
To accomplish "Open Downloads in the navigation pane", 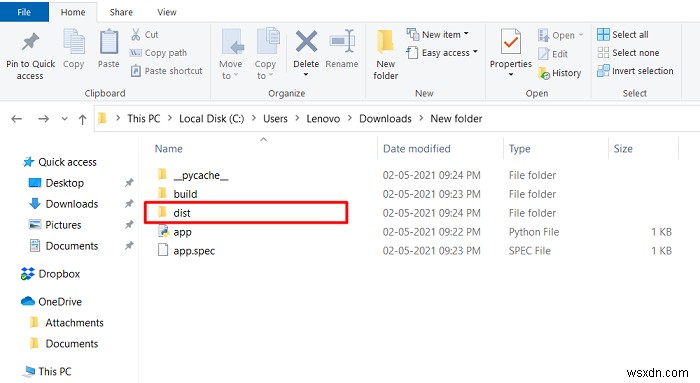I will tap(71, 204).
